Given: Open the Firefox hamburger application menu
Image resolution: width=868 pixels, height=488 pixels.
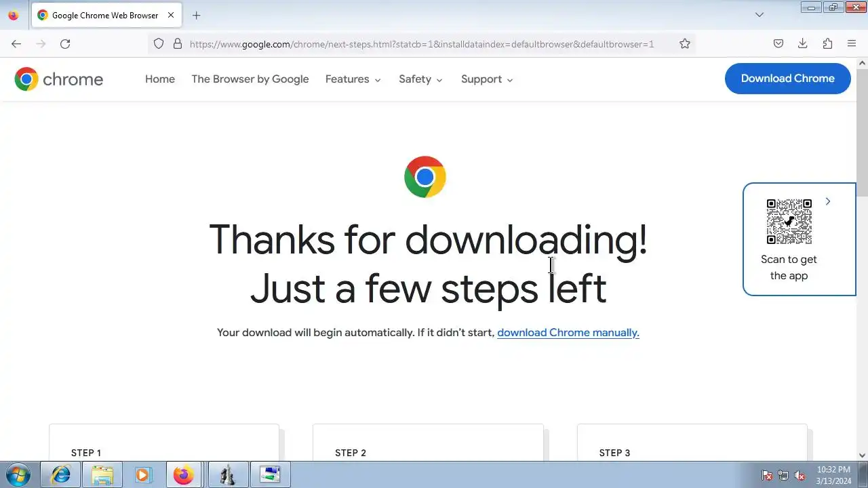Looking at the screenshot, I should [x=852, y=44].
